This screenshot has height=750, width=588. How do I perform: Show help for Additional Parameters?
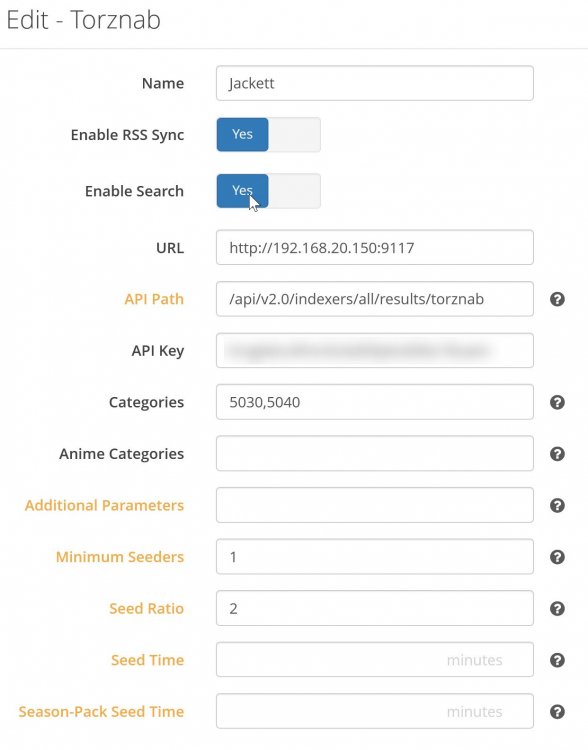(x=557, y=506)
